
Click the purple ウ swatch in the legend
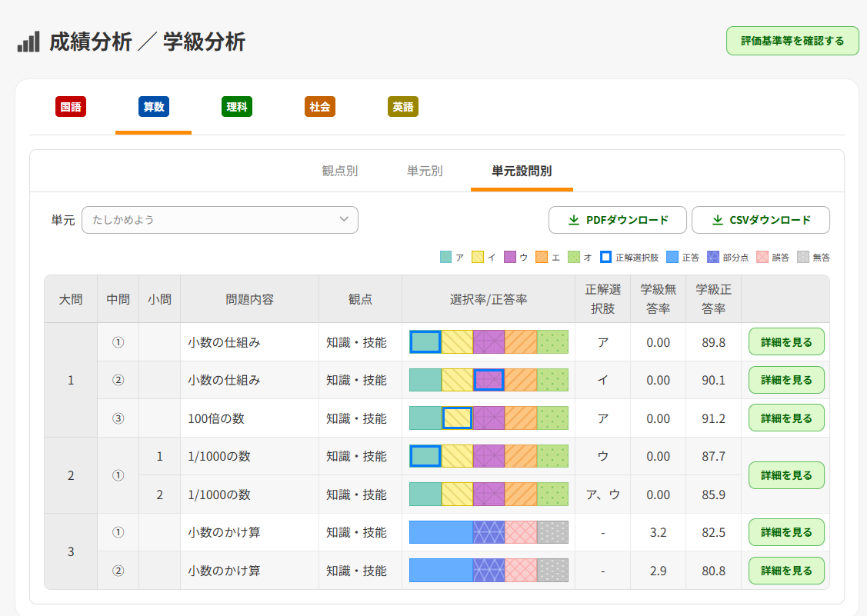[x=510, y=257]
